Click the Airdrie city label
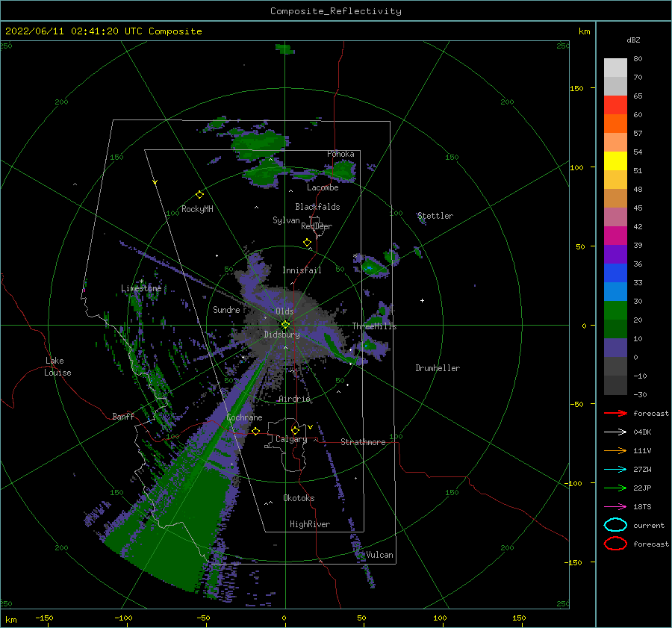 [294, 399]
